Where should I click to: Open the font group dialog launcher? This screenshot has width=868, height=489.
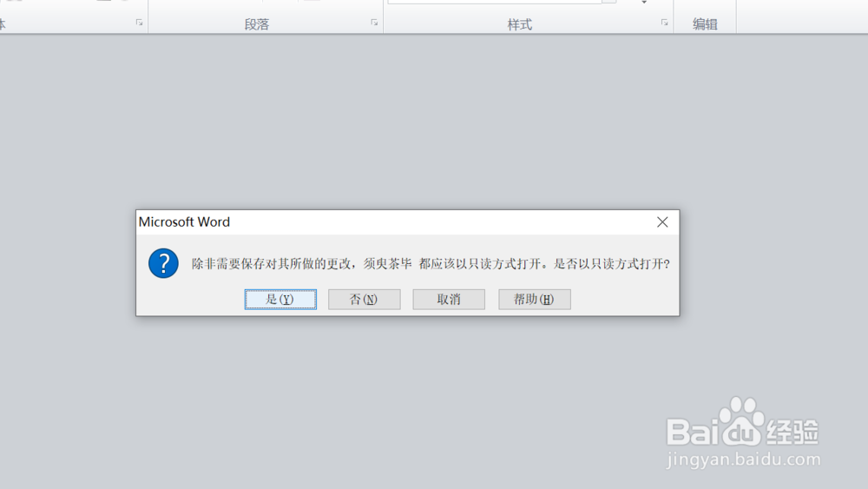[x=139, y=23]
